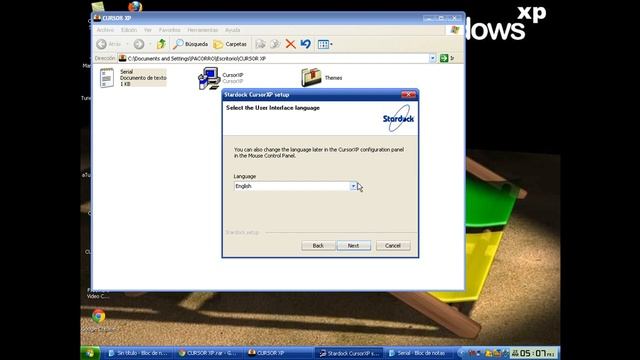Viewport: 640px width, 360px height.
Task: Select the Themes folder icon
Action: click(x=311, y=78)
